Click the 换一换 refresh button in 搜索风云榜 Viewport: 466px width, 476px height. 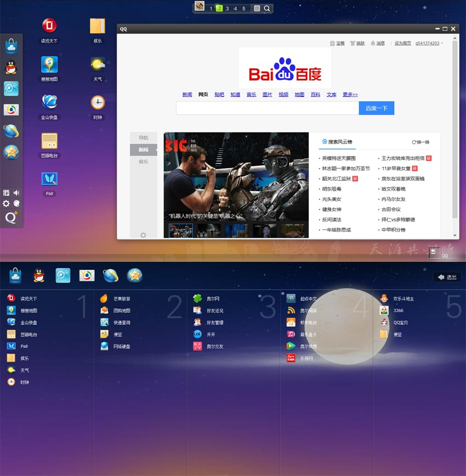[x=420, y=142]
